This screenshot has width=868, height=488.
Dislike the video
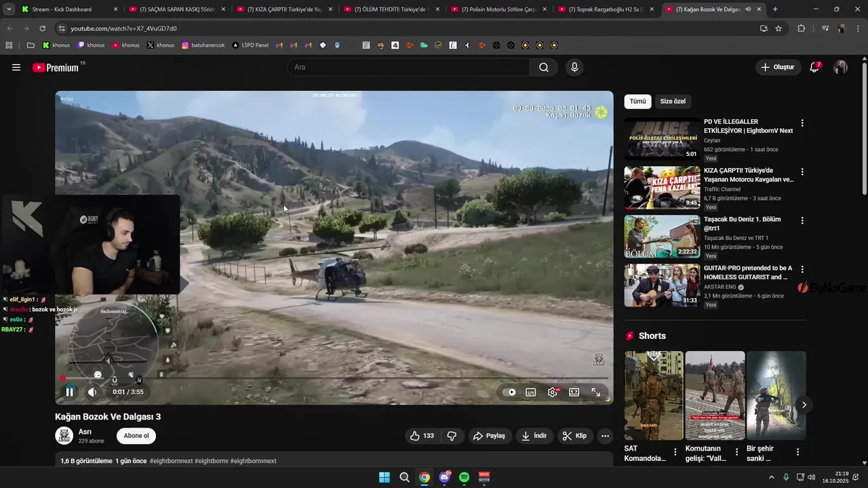[x=452, y=436]
